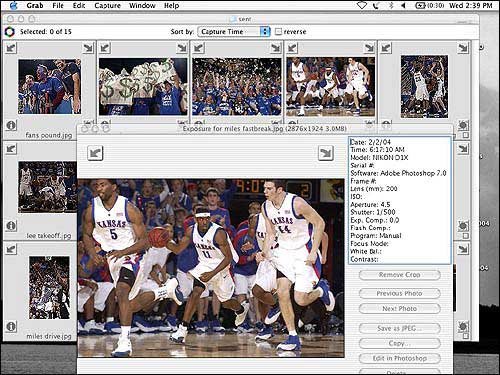This screenshot has height=375, width=500.
Task: Open the Window menu
Action: tap(142, 5)
